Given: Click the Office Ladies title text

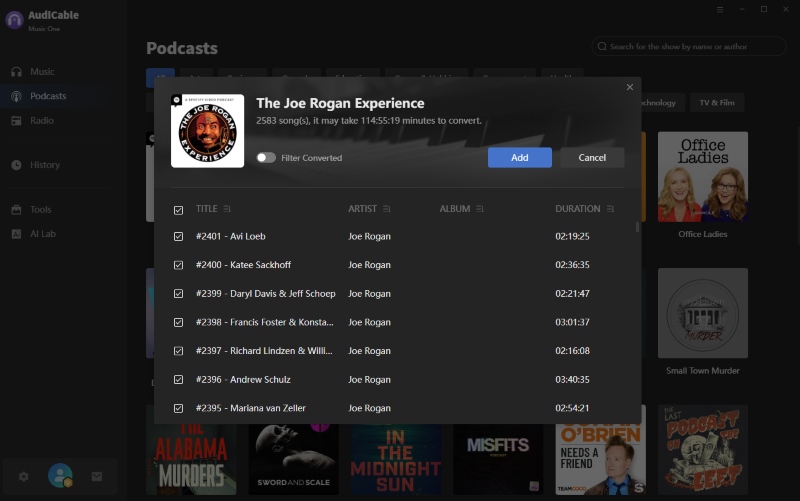Looking at the screenshot, I should [703, 234].
